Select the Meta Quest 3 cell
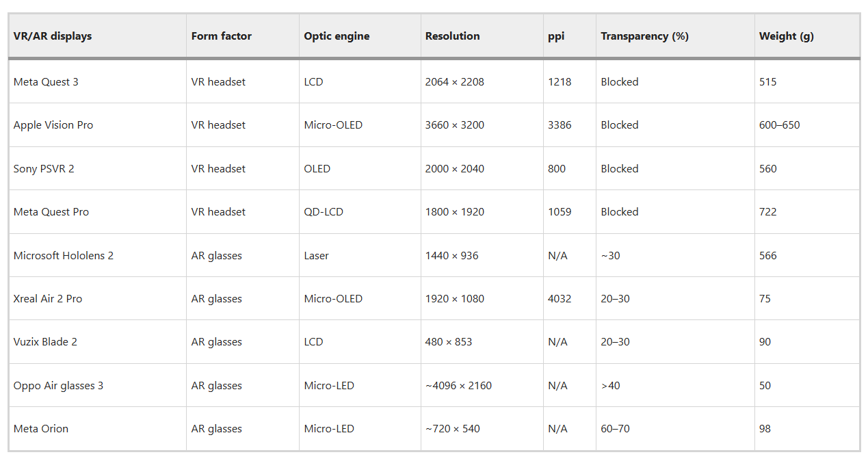 point(46,82)
